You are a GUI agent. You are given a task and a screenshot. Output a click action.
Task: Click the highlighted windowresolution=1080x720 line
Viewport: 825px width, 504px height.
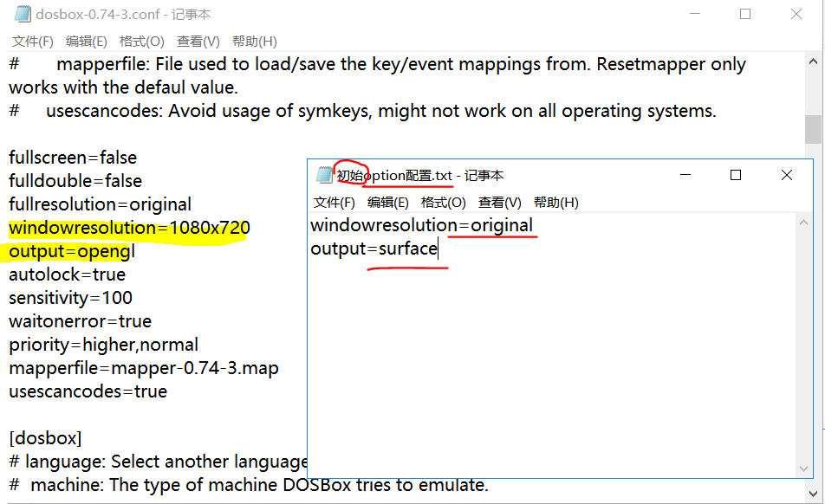point(127,228)
